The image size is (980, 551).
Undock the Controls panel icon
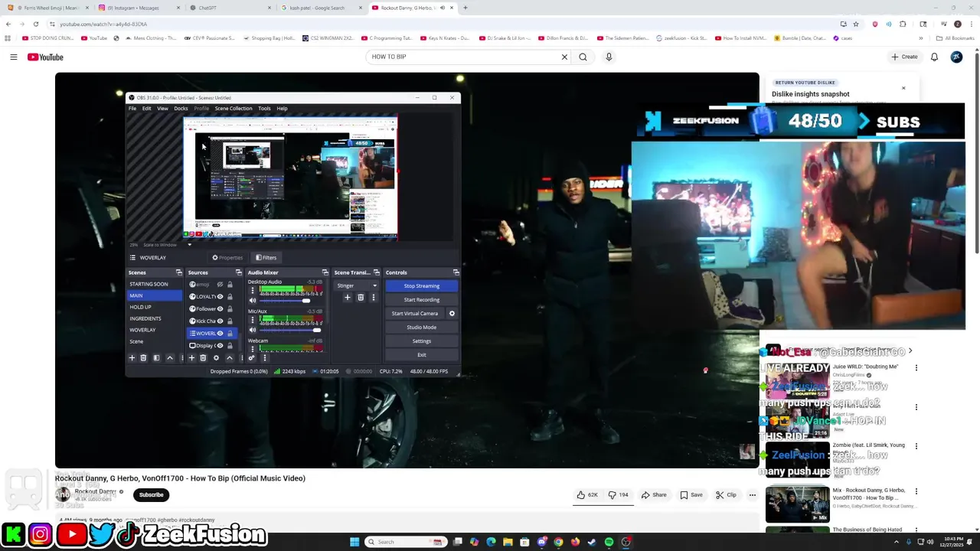456,272
